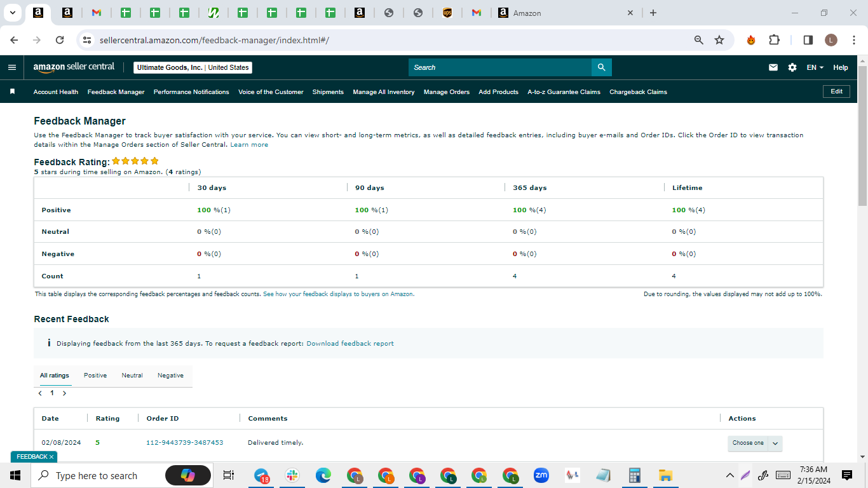
Task: Open the Notepad taskbar icon
Action: (603, 475)
